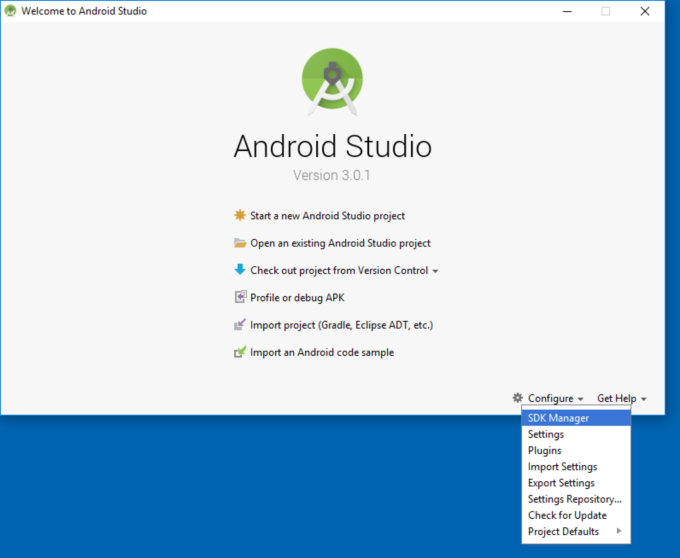Select Import project (Gradle, Eclipse ADT, etc.)
Image resolution: width=680 pixels, height=558 pixels.
click(x=342, y=325)
